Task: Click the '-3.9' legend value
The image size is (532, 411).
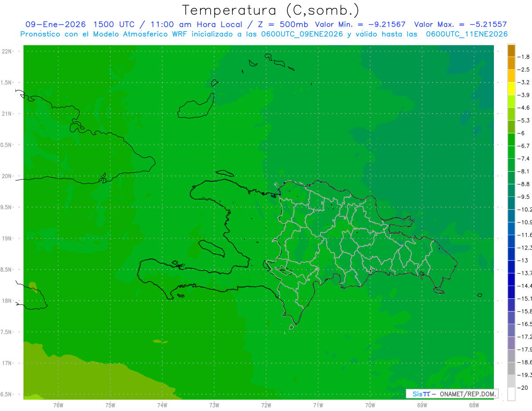Action: point(524,95)
